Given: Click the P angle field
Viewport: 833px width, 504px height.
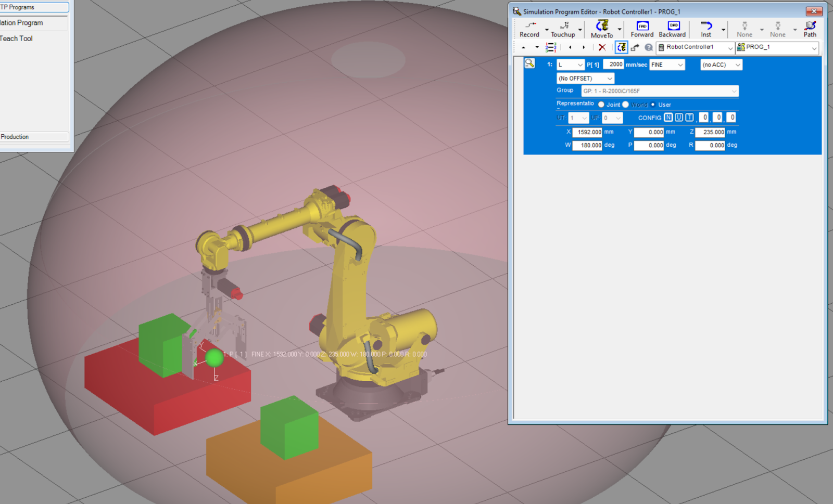Looking at the screenshot, I should 649,146.
